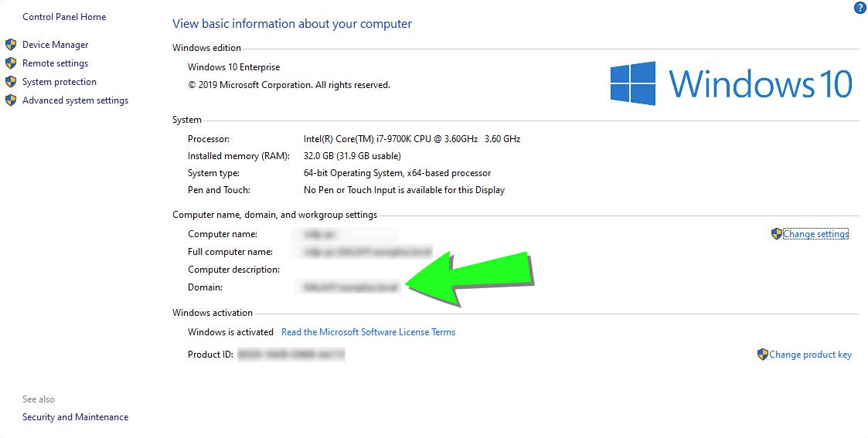Screen dimensions: 868x438
Task: Click the Change settings link
Action: (815, 234)
